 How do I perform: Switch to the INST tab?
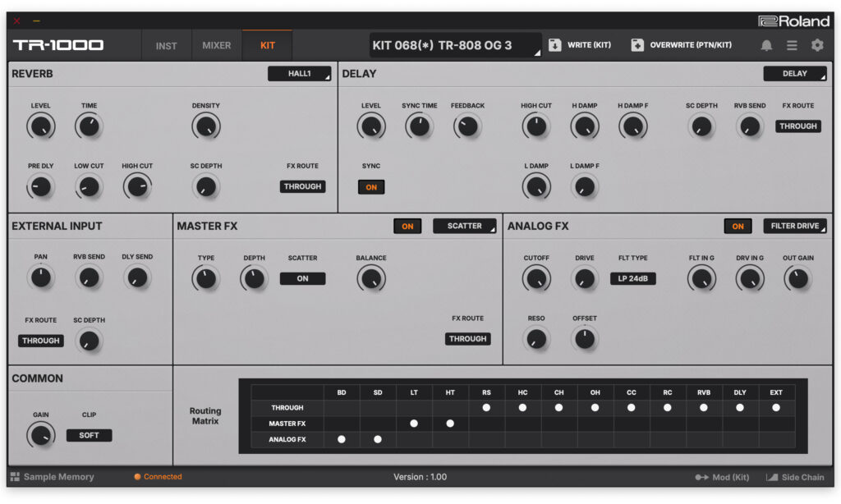point(166,46)
